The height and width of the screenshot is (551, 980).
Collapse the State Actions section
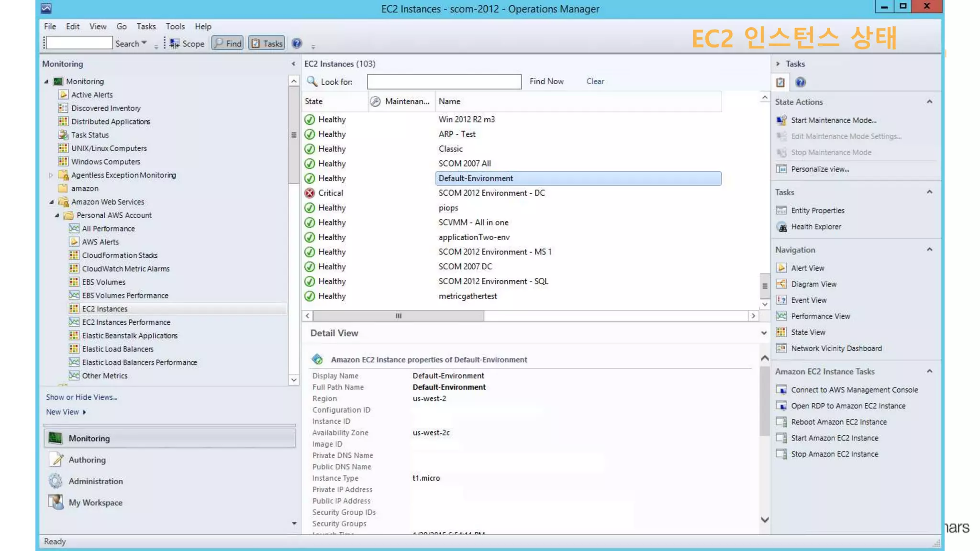tap(929, 101)
